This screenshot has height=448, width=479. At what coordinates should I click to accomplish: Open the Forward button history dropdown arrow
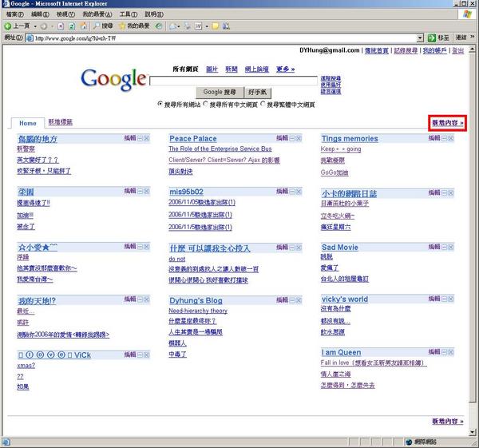(52, 26)
